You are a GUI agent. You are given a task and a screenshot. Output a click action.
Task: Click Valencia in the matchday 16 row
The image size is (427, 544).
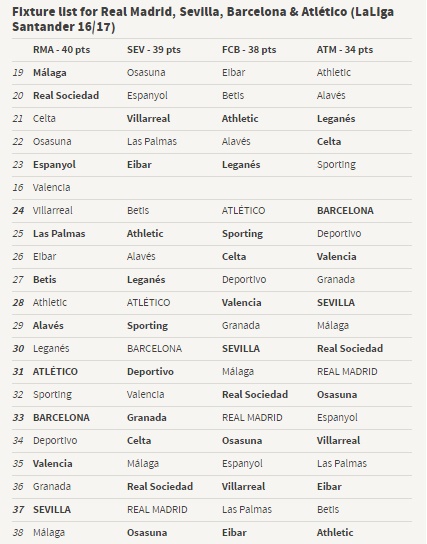click(52, 188)
